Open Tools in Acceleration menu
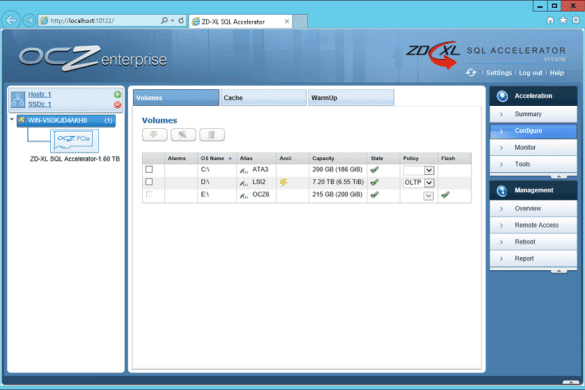Screen dimensions: 585x390 click(533, 164)
